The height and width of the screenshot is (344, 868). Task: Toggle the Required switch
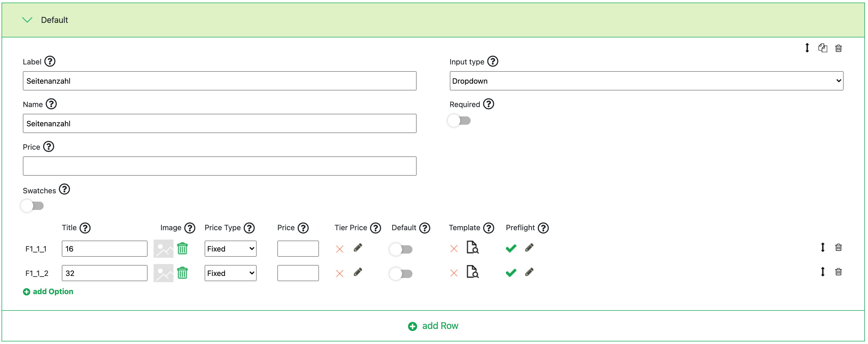click(459, 121)
